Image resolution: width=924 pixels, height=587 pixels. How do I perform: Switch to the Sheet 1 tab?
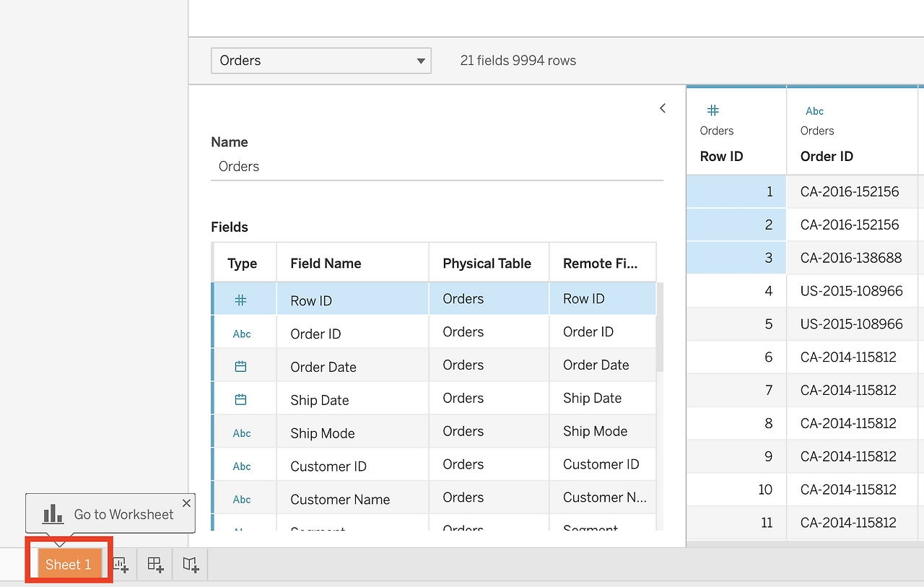69,565
